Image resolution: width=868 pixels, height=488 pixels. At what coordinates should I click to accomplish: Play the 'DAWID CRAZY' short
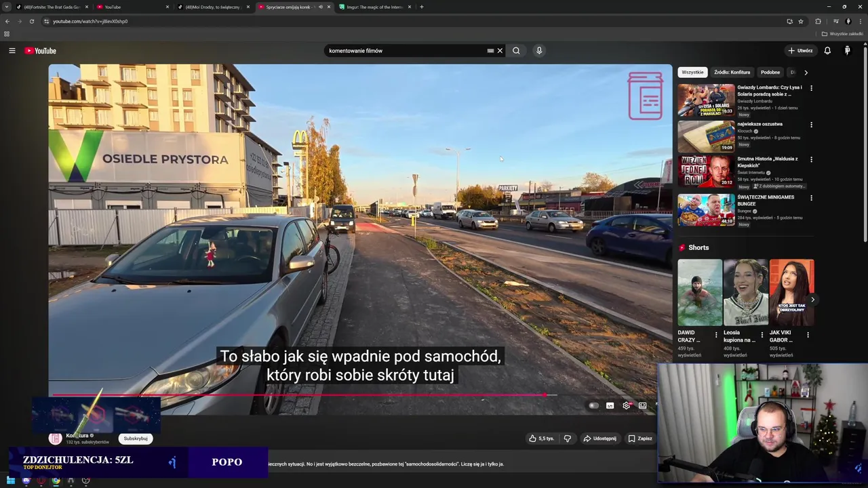pos(700,293)
